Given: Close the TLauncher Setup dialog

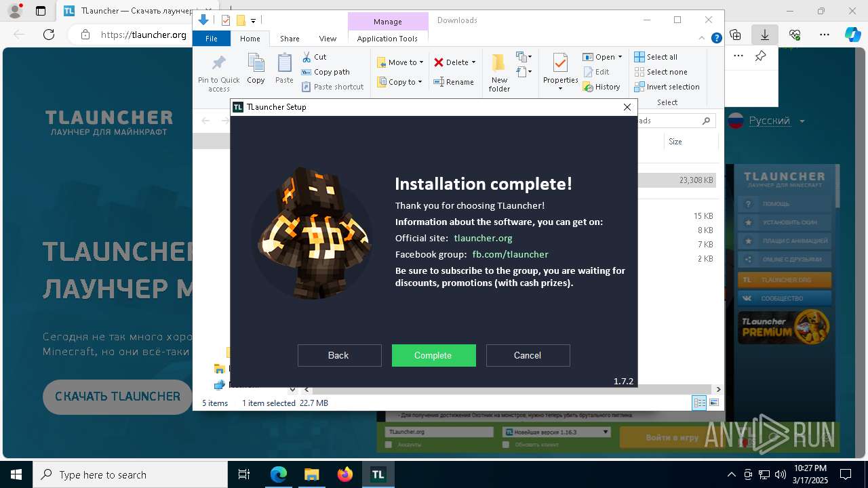Looking at the screenshot, I should tap(627, 107).
